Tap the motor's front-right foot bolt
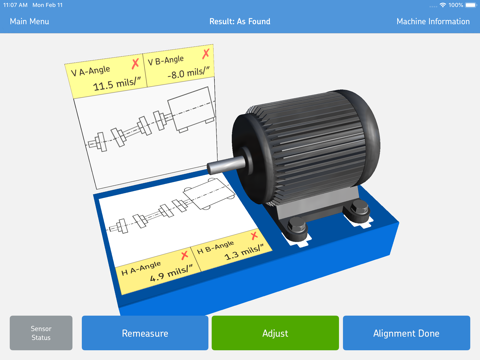Image resolution: width=480 pixels, height=360 pixels. click(359, 208)
